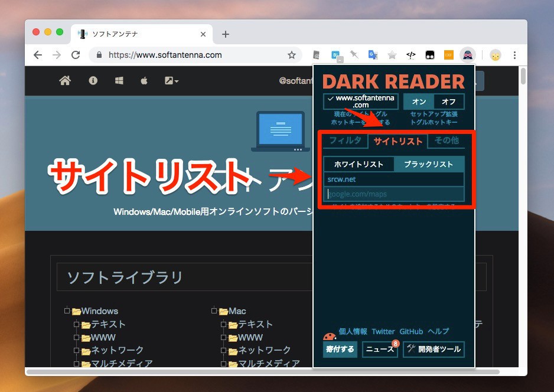Open the 個人情報 link
This screenshot has width=554, height=392.
(353, 331)
